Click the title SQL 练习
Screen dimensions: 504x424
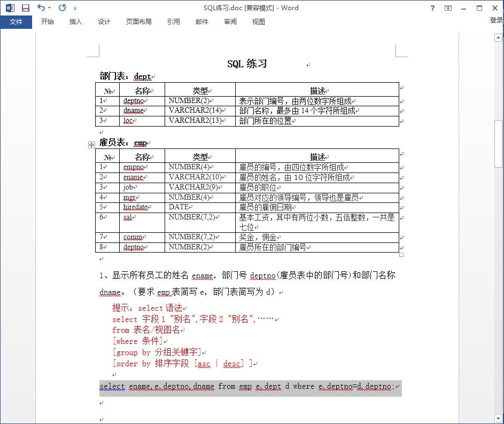pyautogui.click(x=247, y=64)
